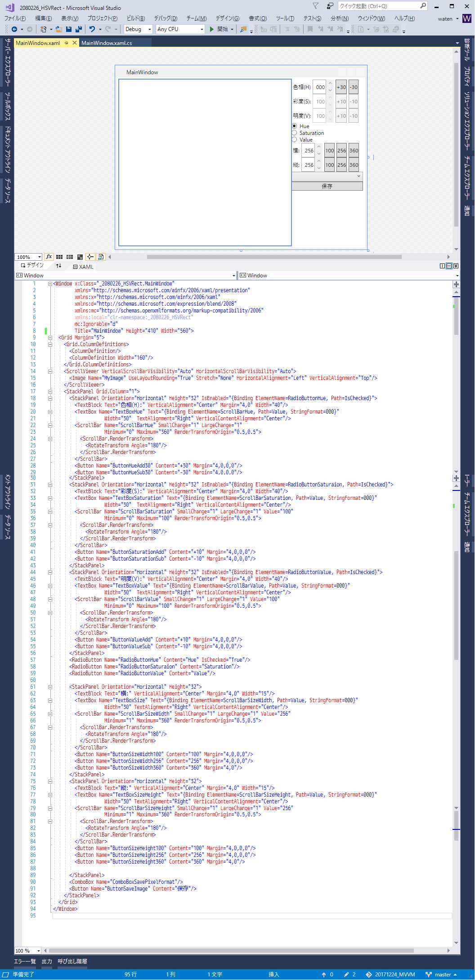Screen dimensions: 475x980
Task: Click the New Project toolbar icon
Action: [44, 29]
